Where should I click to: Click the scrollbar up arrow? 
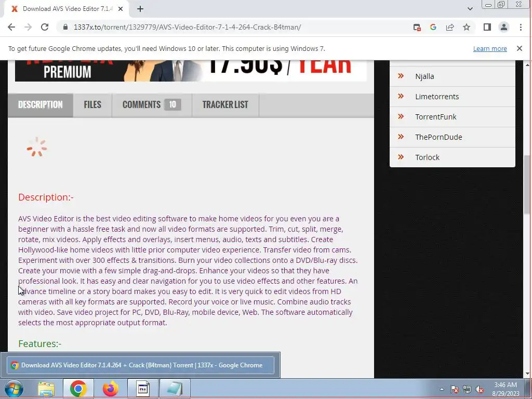click(x=527, y=64)
